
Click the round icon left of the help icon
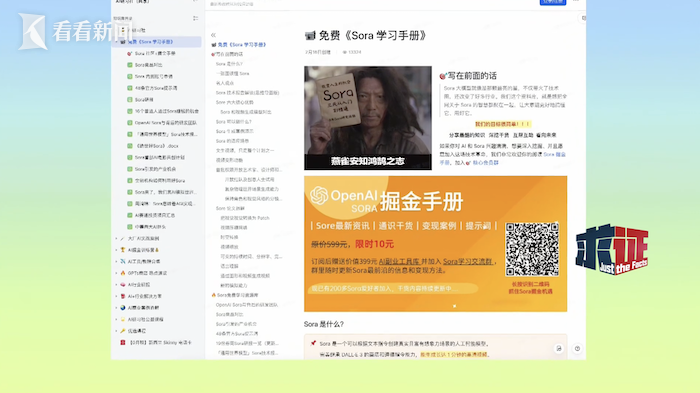[x=559, y=348]
